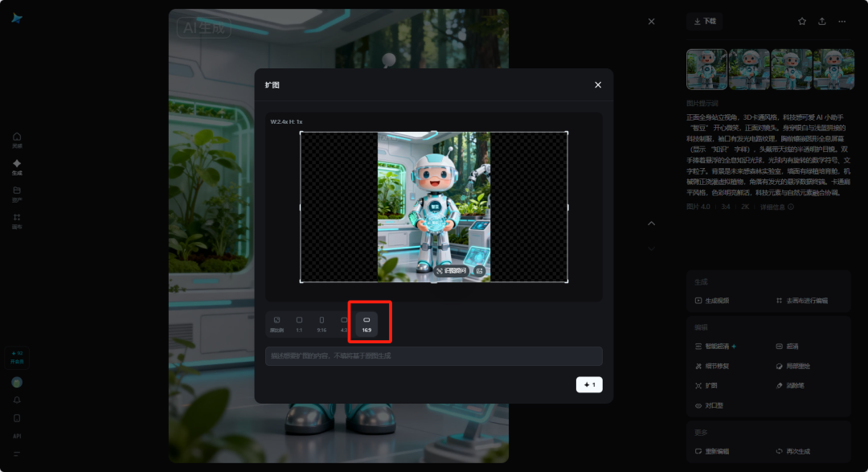
Task: Go to next image with down chevron
Action: [x=651, y=248]
